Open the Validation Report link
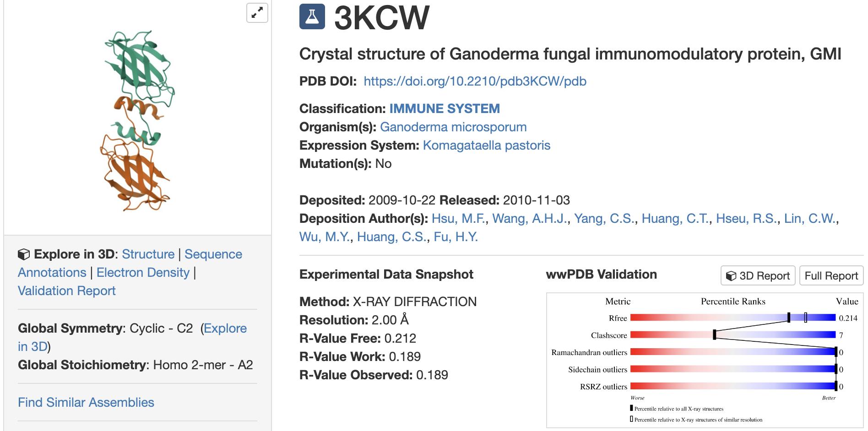Viewport: 868px width, 431px height. (x=67, y=291)
